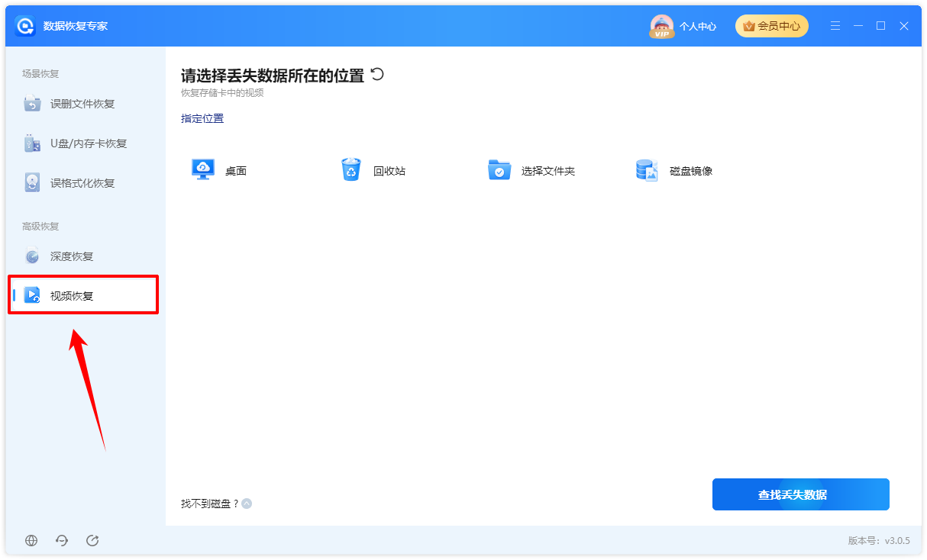This screenshot has width=927, height=560.
Task: Start scan with 查找丢失数据 button
Action: tap(800, 494)
